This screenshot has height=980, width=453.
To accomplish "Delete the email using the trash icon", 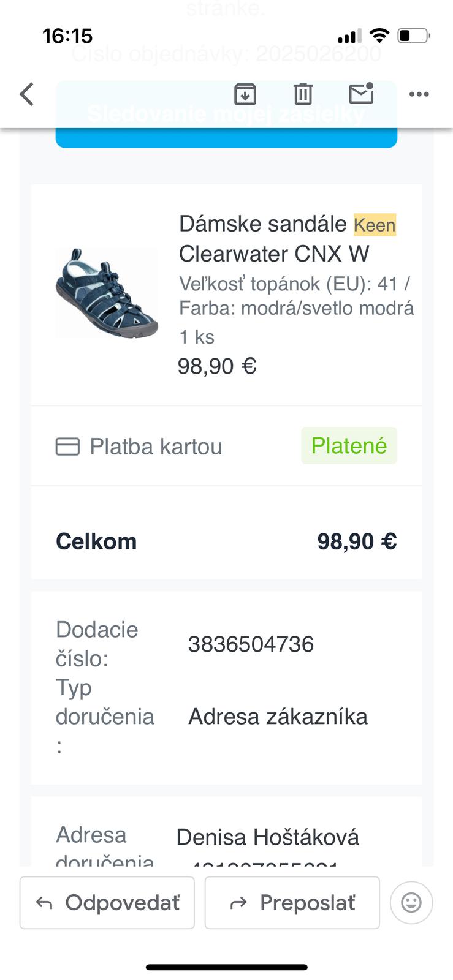I will (x=303, y=94).
